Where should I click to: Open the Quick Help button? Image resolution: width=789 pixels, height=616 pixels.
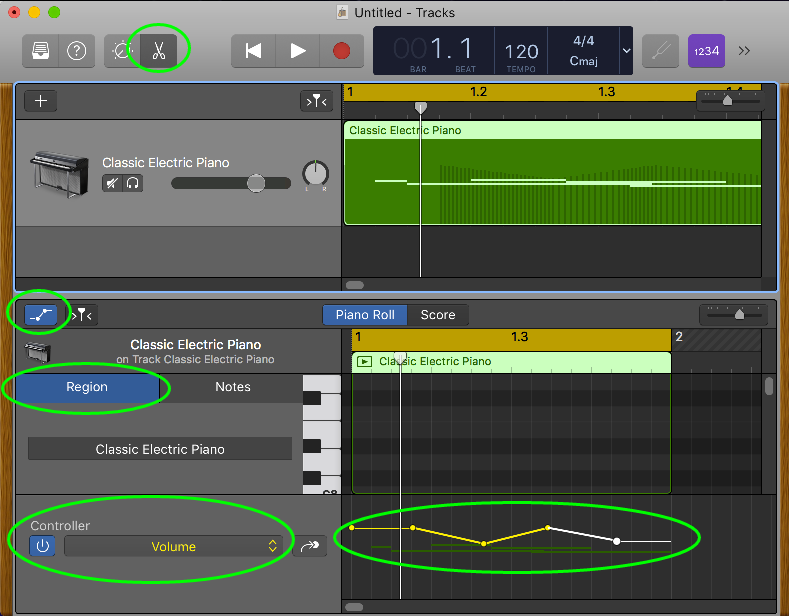[76, 51]
